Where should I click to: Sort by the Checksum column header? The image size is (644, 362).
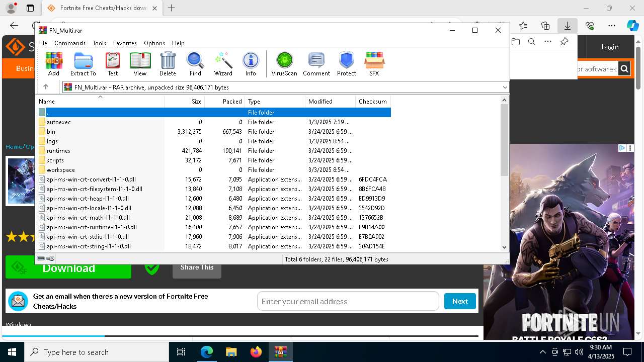[373, 102]
